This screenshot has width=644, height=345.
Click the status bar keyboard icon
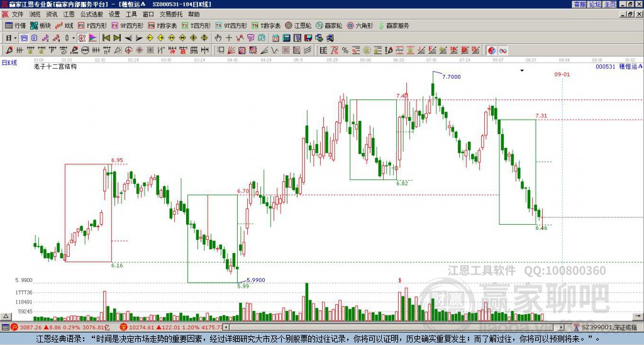click(5, 327)
